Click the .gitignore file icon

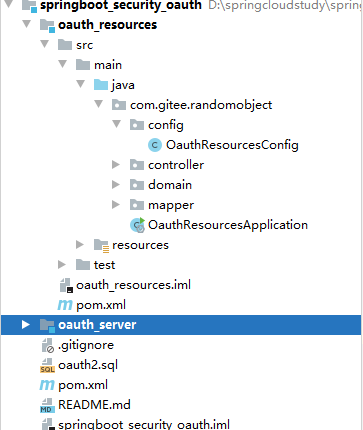[48, 345]
